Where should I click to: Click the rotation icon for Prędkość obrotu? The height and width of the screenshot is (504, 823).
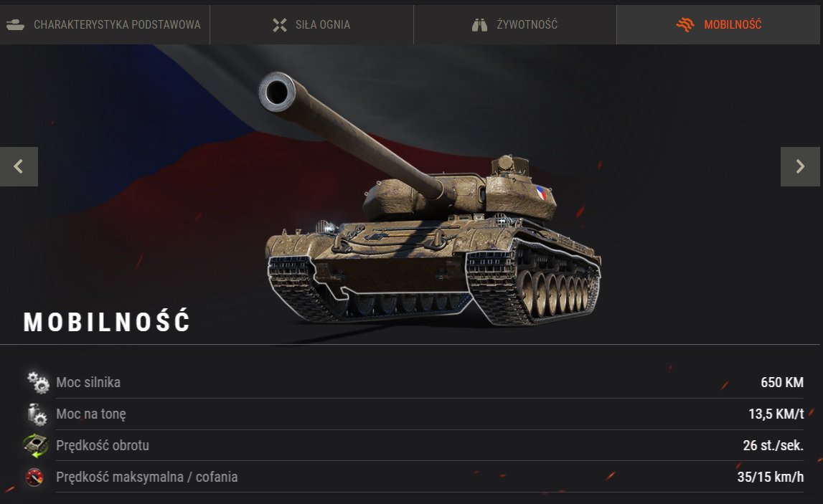tap(36, 446)
